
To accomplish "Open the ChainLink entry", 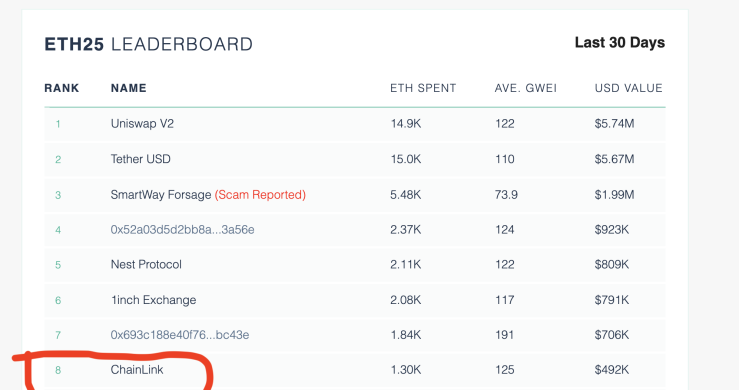I will pos(137,370).
